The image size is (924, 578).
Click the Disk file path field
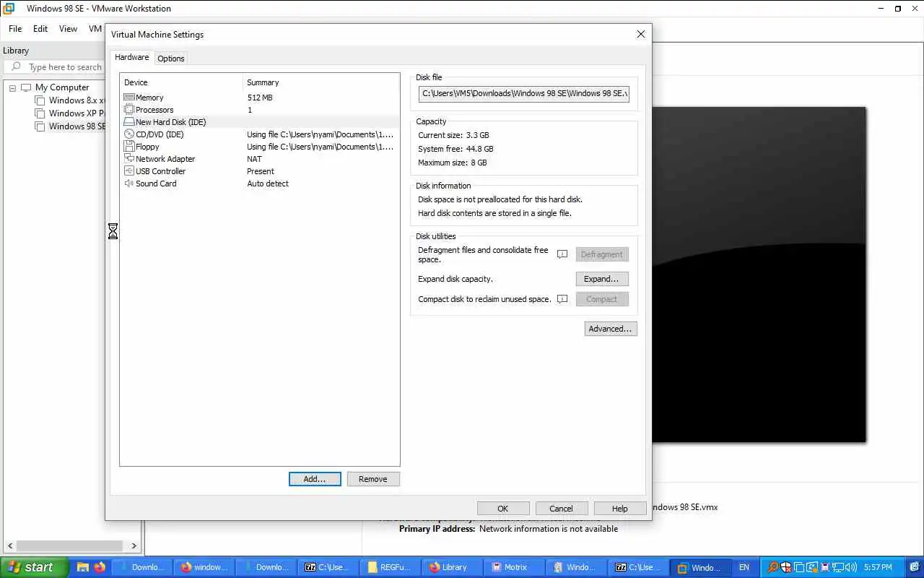pyautogui.click(x=524, y=94)
